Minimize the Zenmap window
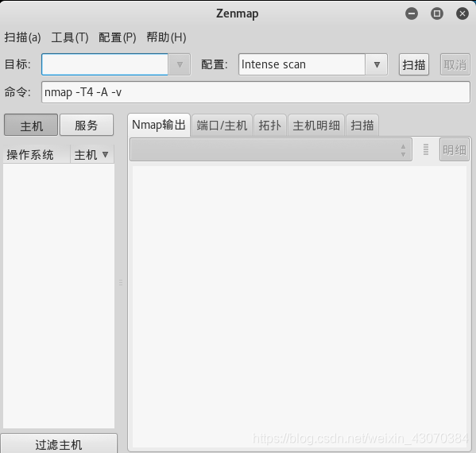This screenshot has width=476, height=453. point(412,14)
